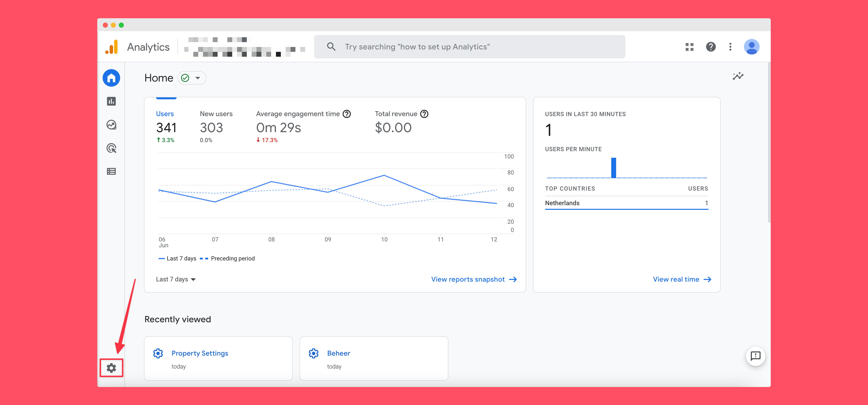Click the USERS IN LAST 30 MINUTES label
868x405 pixels.
(x=585, y=114)
